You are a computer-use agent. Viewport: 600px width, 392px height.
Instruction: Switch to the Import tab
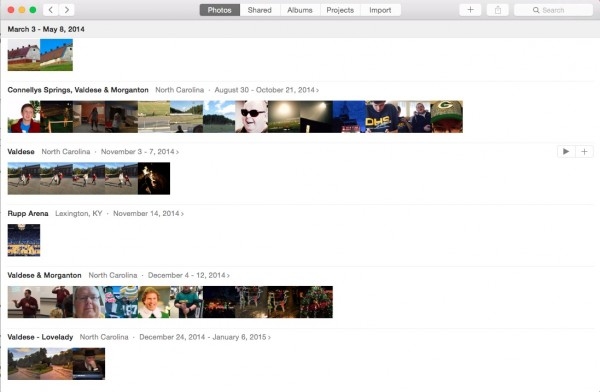click(x=380, y=10)
